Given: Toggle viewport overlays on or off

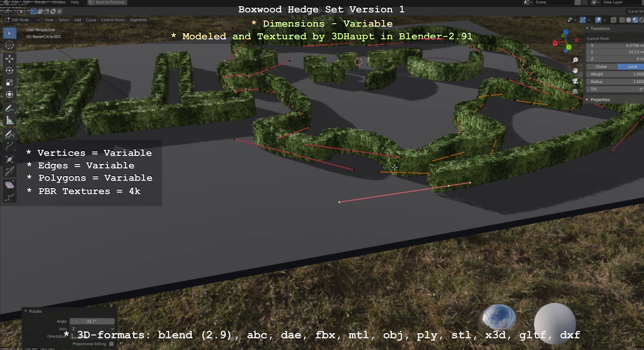Looking at the screenshot, I should point(598,20).
